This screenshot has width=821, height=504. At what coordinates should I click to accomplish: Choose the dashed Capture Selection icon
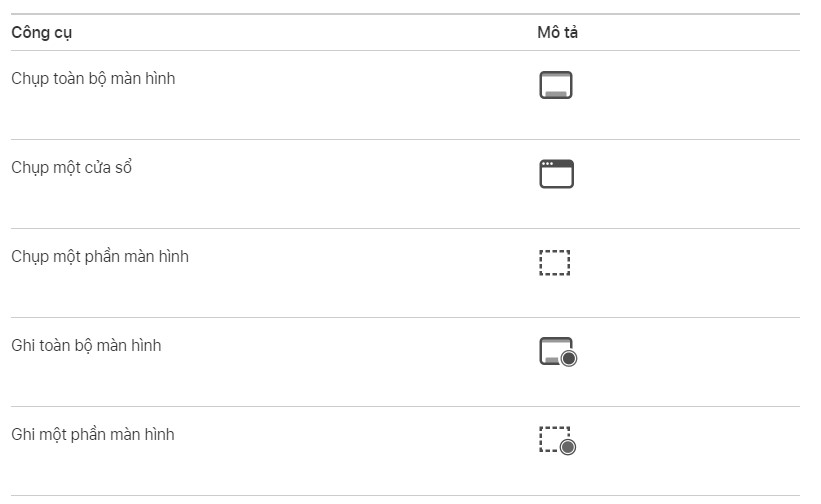tap(554, 263)
